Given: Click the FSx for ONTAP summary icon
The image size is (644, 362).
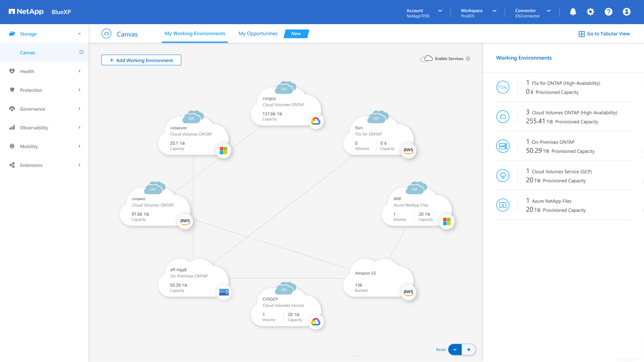Looking at the screenshot, I should (503, 87).
